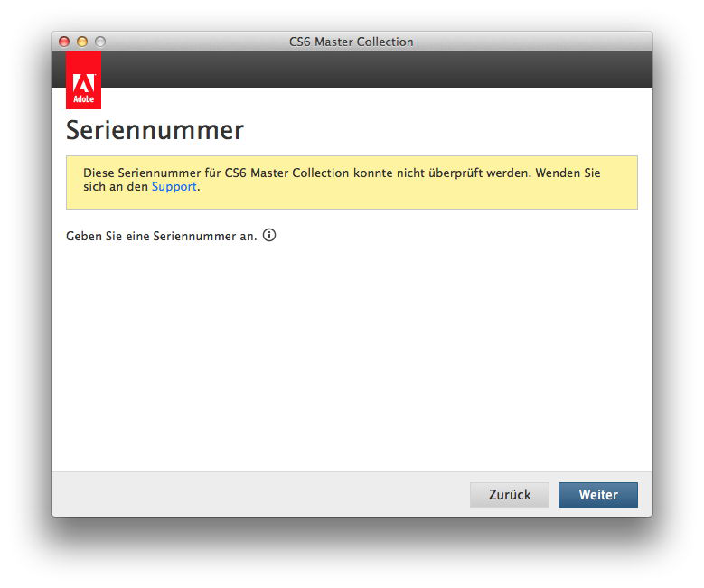Click the red Adobe logo
Image resolution: width=704 pixels, height=588 pixels.
pos(83,81)
